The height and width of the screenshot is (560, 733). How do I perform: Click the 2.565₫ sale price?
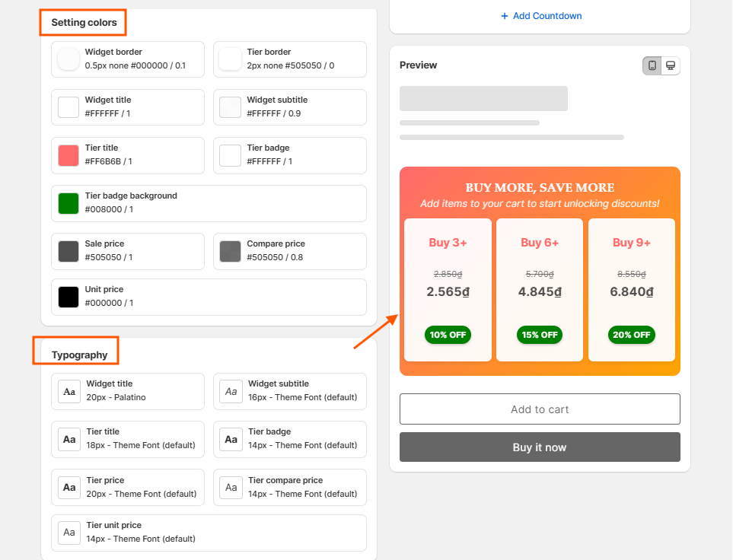click(x=448, y=291)
